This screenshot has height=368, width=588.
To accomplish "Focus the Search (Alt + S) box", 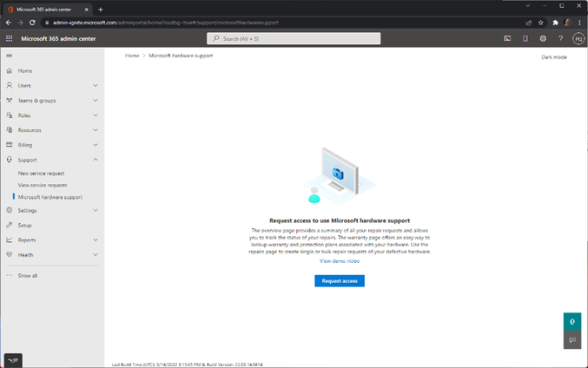I will (x=294, y=38).
